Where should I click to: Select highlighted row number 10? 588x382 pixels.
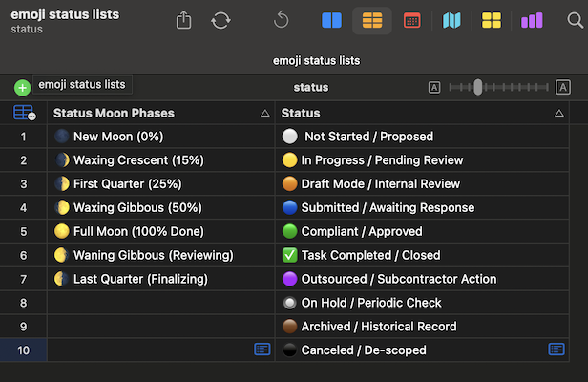[x=23, y=350]
